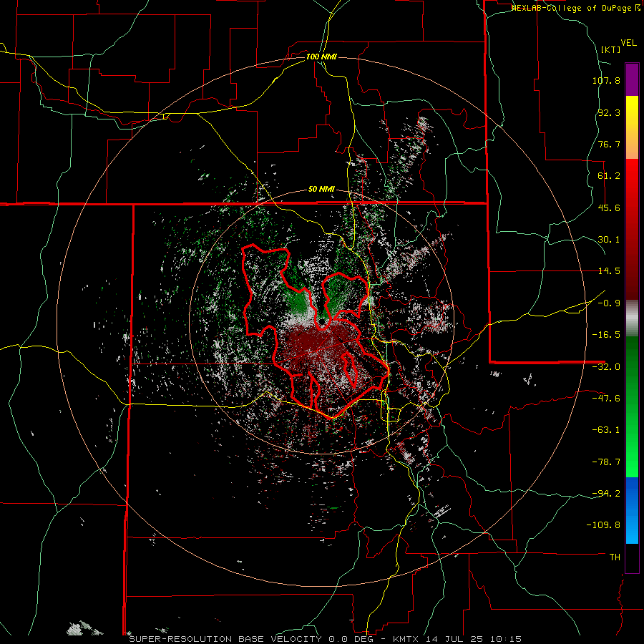644x644 pixels.
Task: Click the -16.5 velocity scale value
Action: [x=606, y=335]
